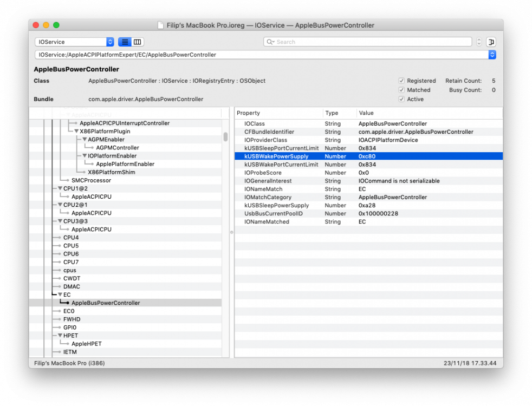Viewport: 532px width, 406px height.
Task: Select the AppleBusPowerController tree row
Action: pyautogui.click(x=125, y=303)
